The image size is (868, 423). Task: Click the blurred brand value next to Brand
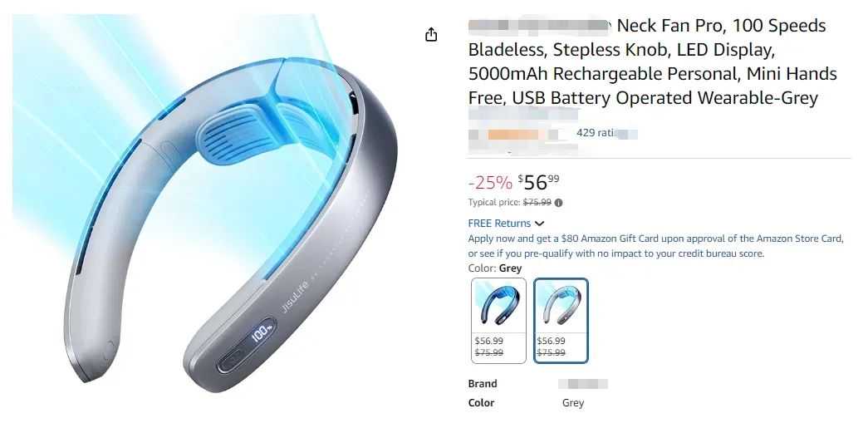(x=583, y=384)
